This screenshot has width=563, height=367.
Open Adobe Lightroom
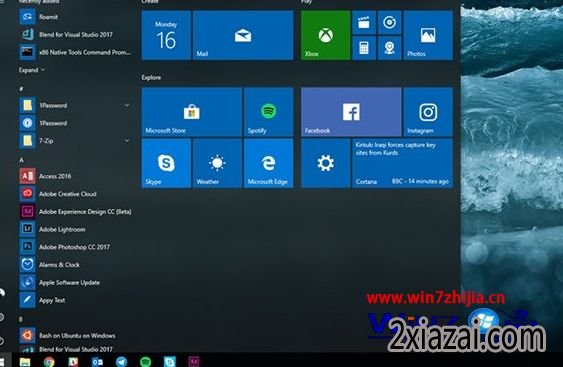(x=75, y=229)
